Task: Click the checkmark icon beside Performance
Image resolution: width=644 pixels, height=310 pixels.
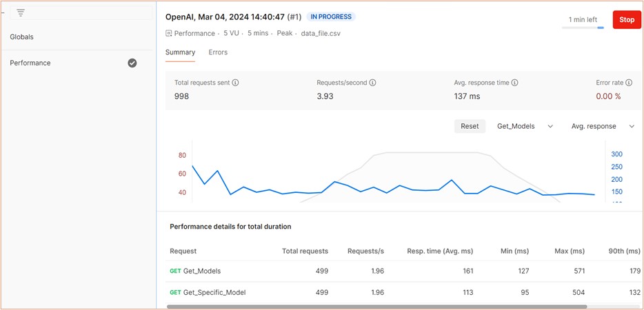Action: pyautogui.click(x=132, y=63)
